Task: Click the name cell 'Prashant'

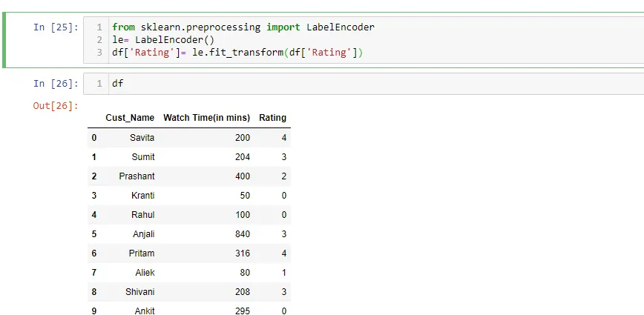Action: pyautogui.click(x=137, y=176)
